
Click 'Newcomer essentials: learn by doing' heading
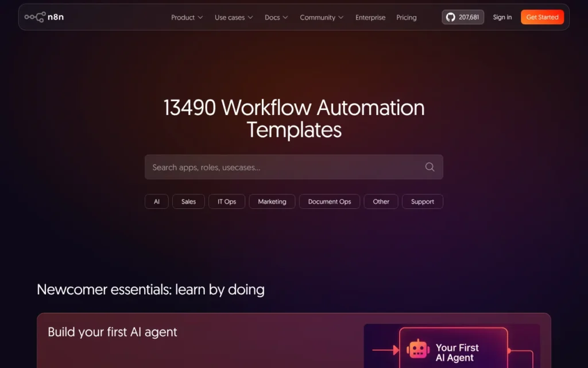click(x=150, y=290)
